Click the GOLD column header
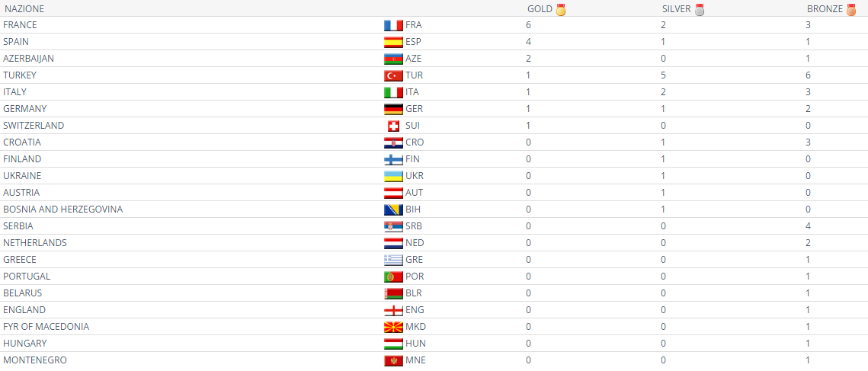 point(540,9)
